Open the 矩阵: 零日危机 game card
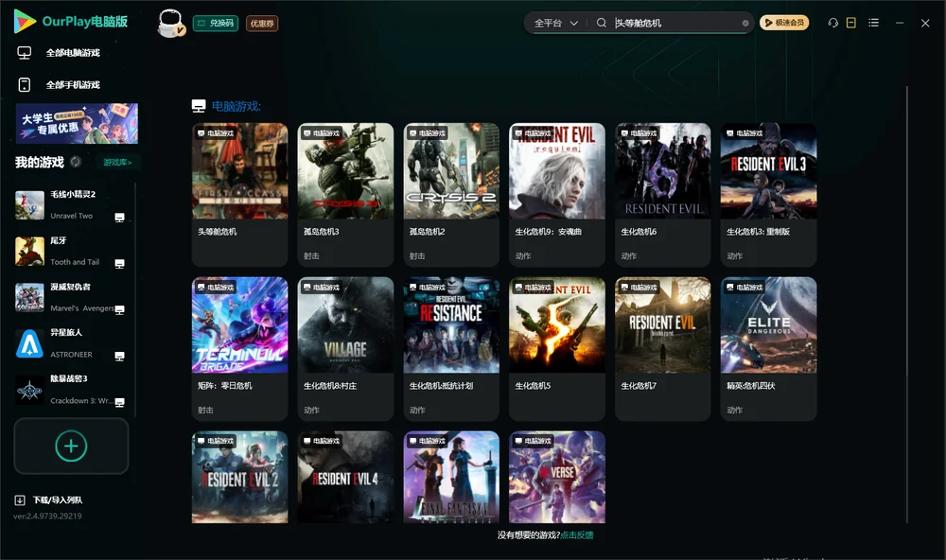The width and height of the screenshot is (946, 560). 239,348
